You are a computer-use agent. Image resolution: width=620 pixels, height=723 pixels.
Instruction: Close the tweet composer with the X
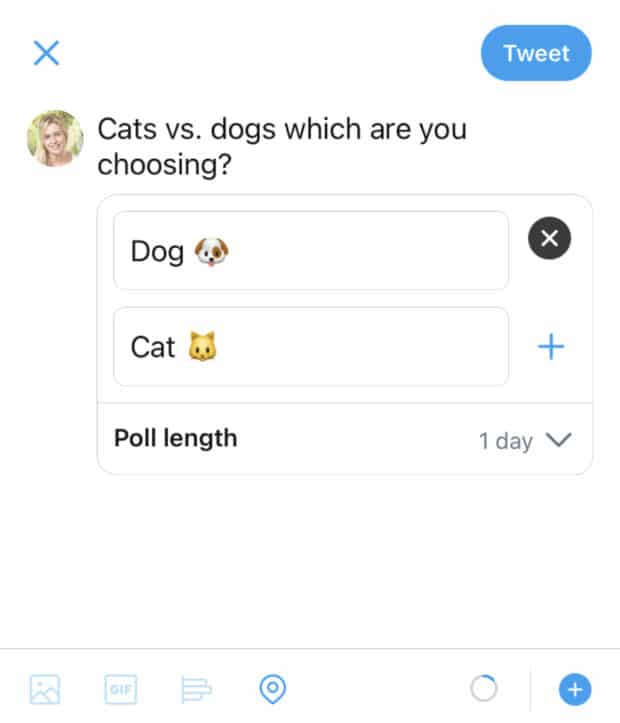click(46, 53)
